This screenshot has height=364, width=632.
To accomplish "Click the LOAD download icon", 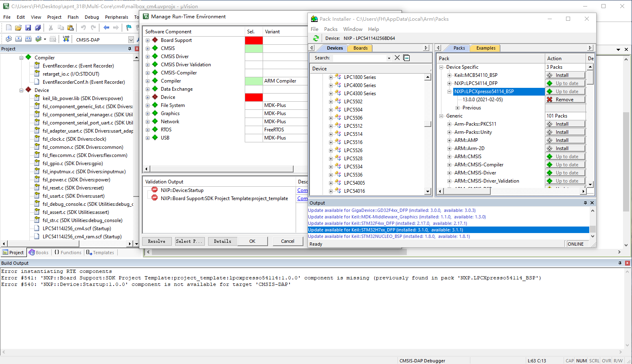I will point(66,39).
